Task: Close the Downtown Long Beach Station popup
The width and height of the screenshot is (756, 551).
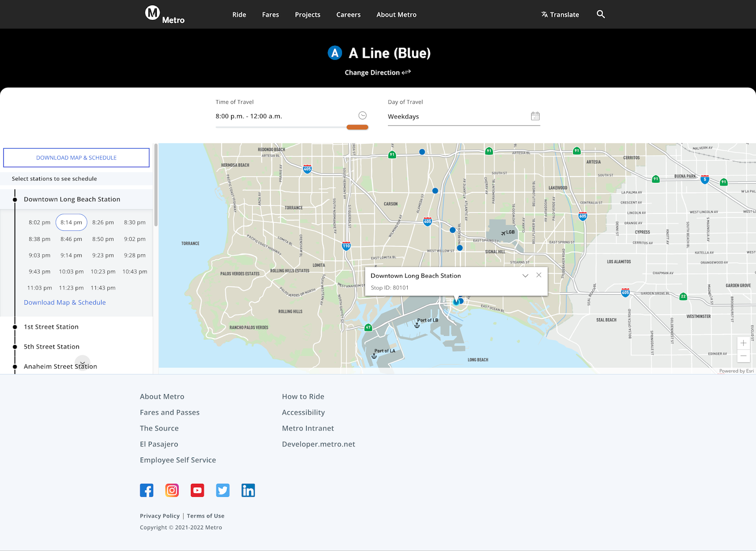Action: pyautogui.click(x=539, y=275)
